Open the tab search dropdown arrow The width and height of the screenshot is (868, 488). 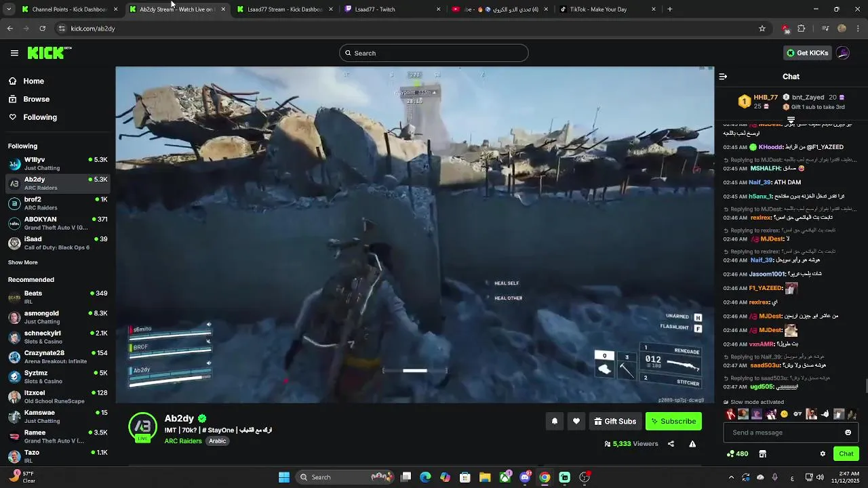[8, 9]
